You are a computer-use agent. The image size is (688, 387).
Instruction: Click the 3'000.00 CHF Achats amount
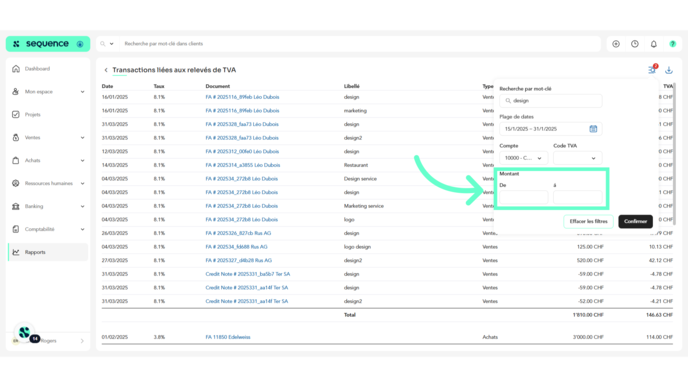588,337
